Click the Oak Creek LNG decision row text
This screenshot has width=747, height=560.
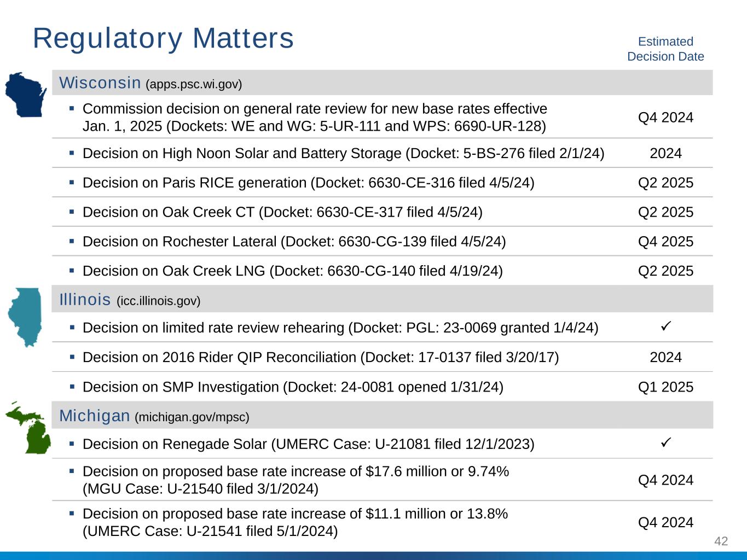click(292, 271)
